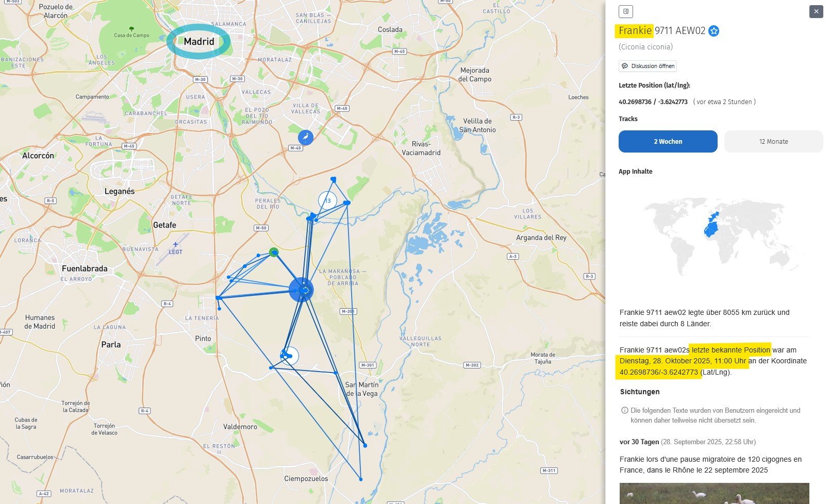
Task: Click the blue stork marker on the map
Action: point(306,137)
